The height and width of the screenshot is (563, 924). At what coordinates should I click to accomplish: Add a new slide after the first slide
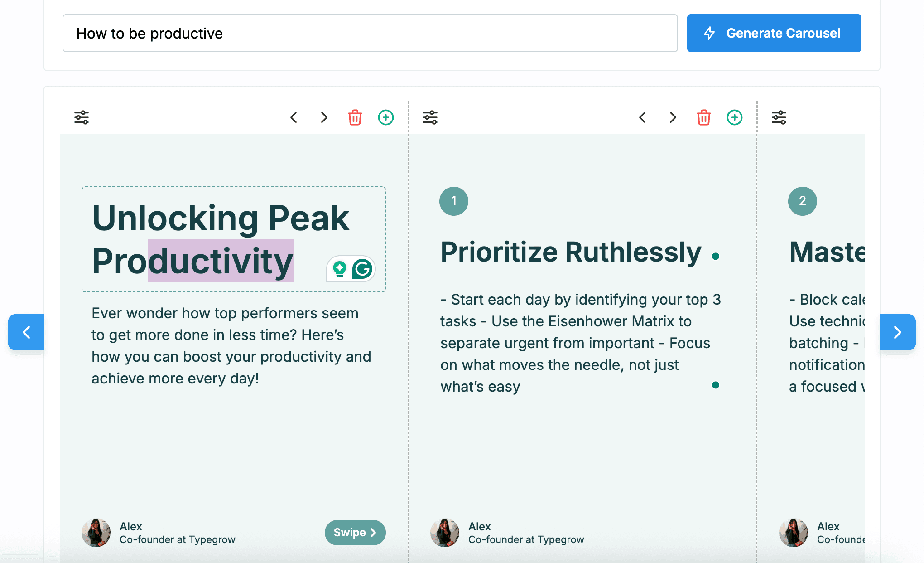[x=386, y=117]
